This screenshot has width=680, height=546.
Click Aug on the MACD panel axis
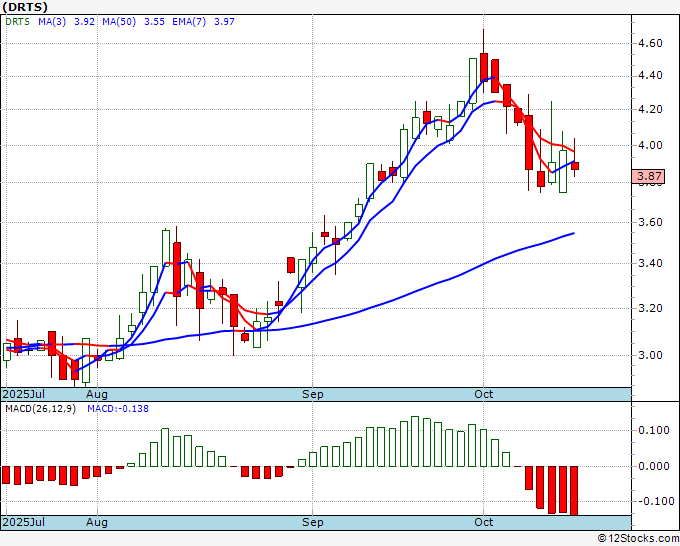[97, 522]
